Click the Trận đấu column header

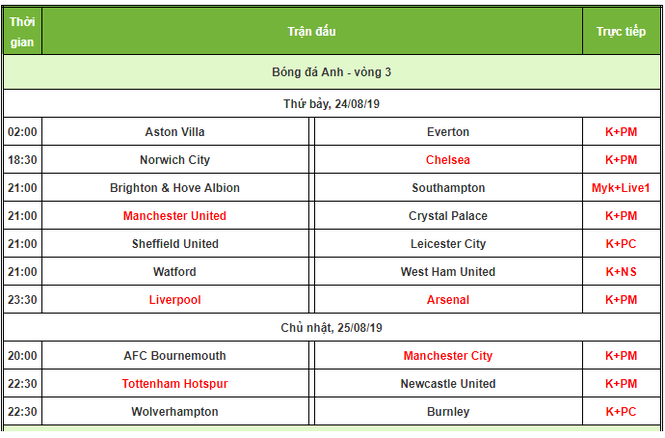tap(312, 31)
